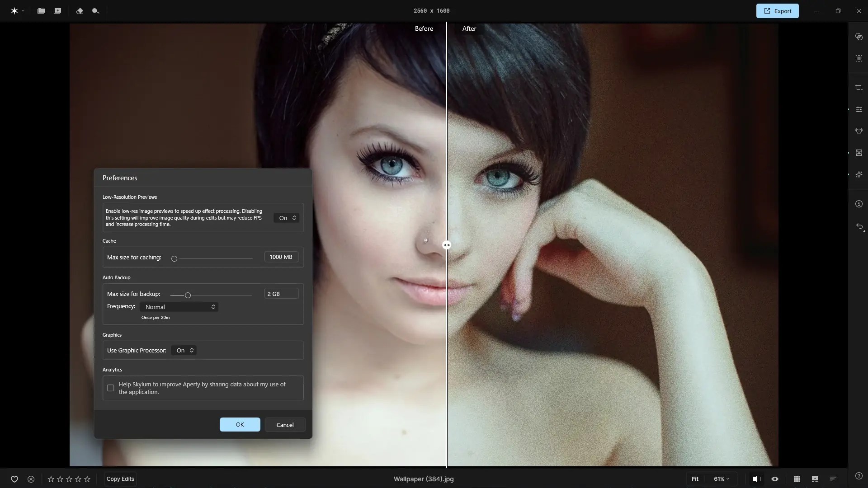Open the Zoom/Loupe tool
This screenshot has width=868, height=488.
(x=95, y=11)
